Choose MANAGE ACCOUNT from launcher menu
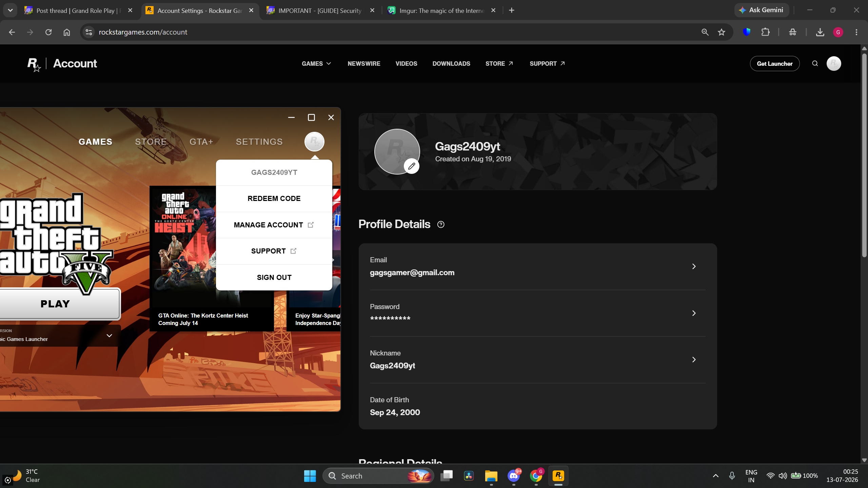This screenshot has height=488, width=868. [x=274, y=225]
